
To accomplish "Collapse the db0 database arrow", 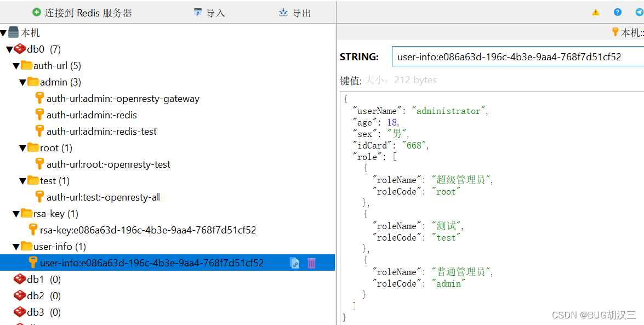I will coord(10,49).
